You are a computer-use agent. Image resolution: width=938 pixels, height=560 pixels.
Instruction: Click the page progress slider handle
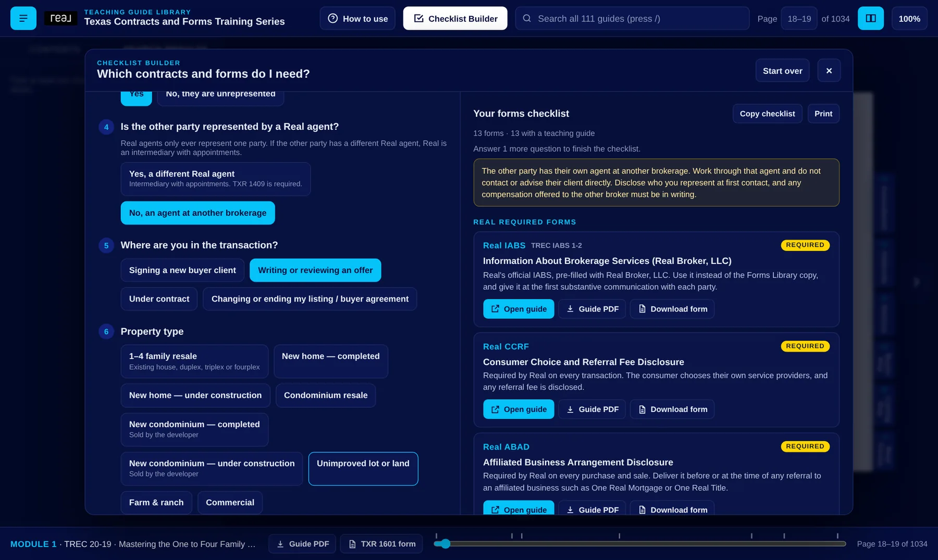click(x=445, y=544)
